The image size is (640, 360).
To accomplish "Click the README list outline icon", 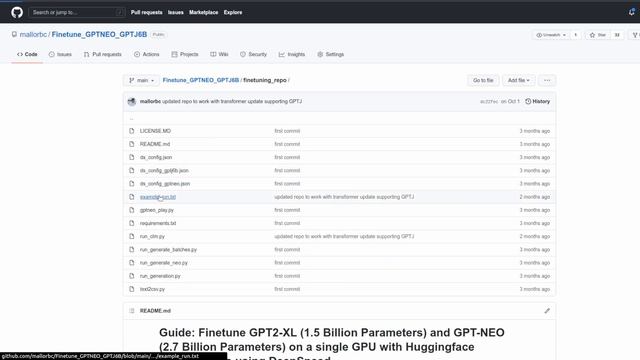I will coord(131,311).
